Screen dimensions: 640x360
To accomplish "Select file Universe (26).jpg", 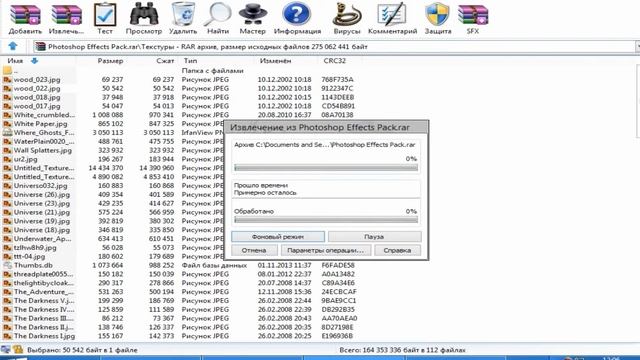I will 42,195.
